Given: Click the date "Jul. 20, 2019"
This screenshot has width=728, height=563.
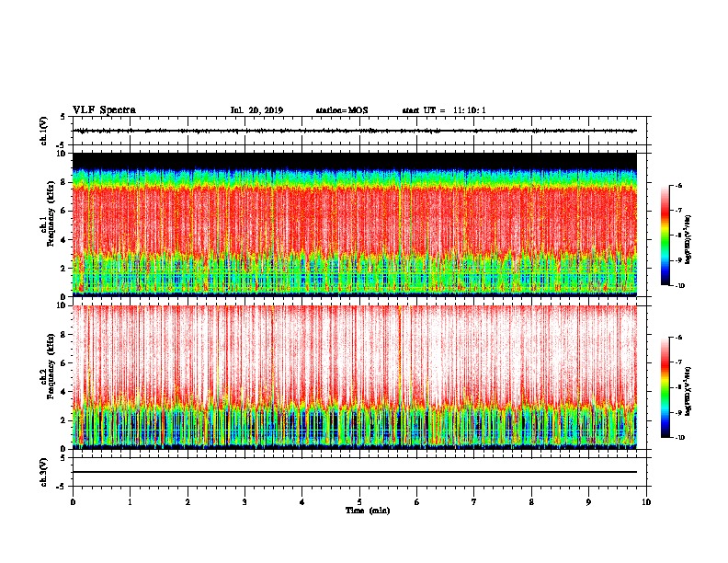Looking at the screenshot, I should [x=256, y=110].
